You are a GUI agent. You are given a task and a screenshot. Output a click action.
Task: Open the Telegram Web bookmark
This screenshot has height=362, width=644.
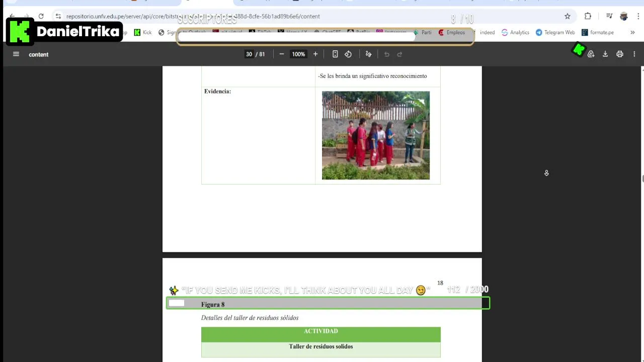555,32
